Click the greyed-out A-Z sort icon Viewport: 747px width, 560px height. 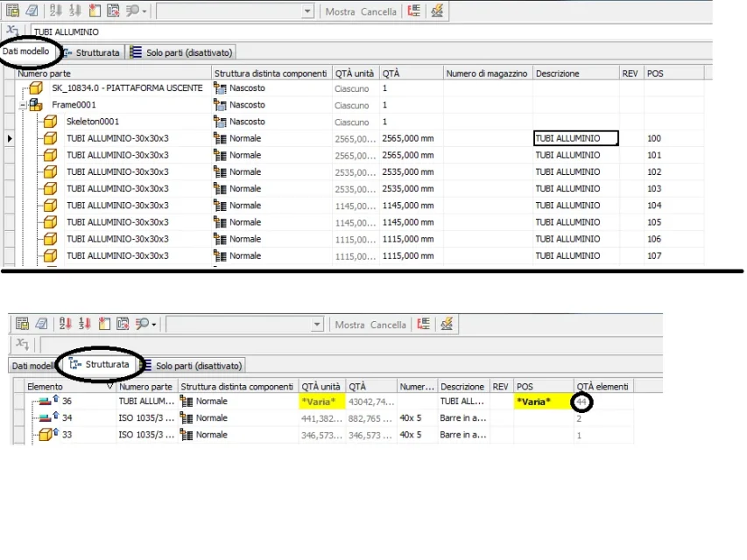pos(56,10)
